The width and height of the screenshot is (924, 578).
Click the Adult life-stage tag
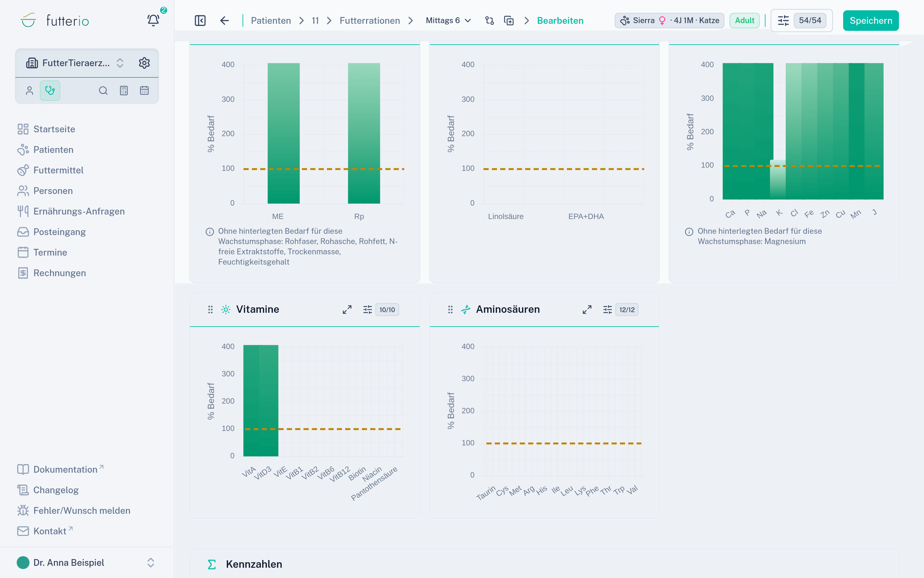(744, 21)
